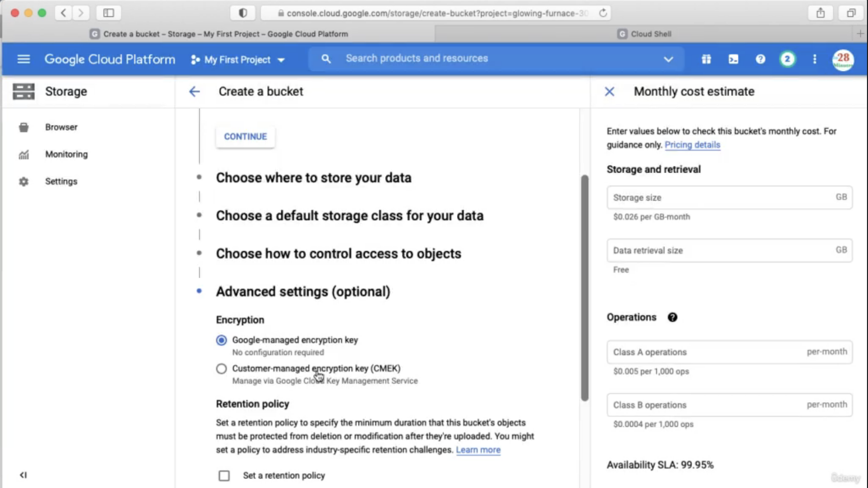Image resolution: width=868 pixels, height=488 pixels.
Task: Expand the search bar dropdown chevron
Action: [668, 59]
